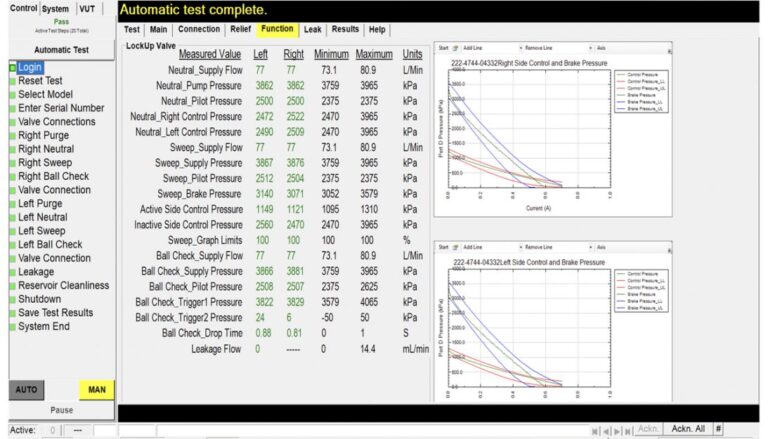768x439 pixels.
Task: Open the Results tab
Action: (x=345, y=29)
